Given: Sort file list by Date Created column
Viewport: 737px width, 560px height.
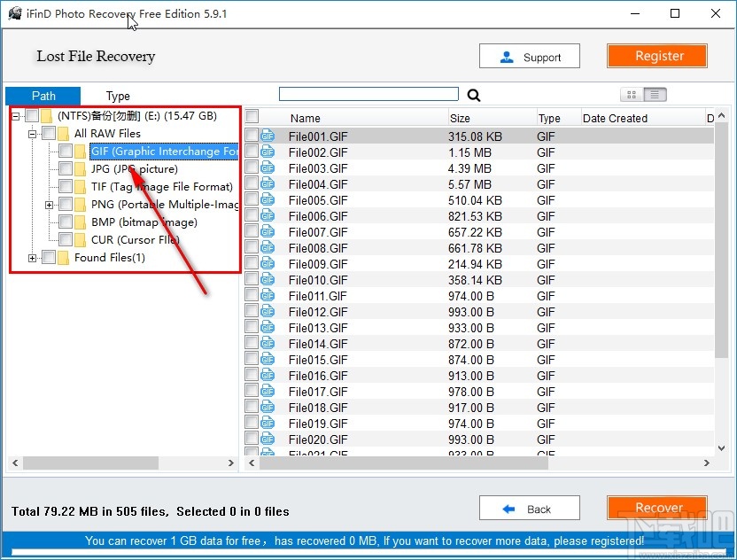Looking at the screenshot, I should point(615,118).
